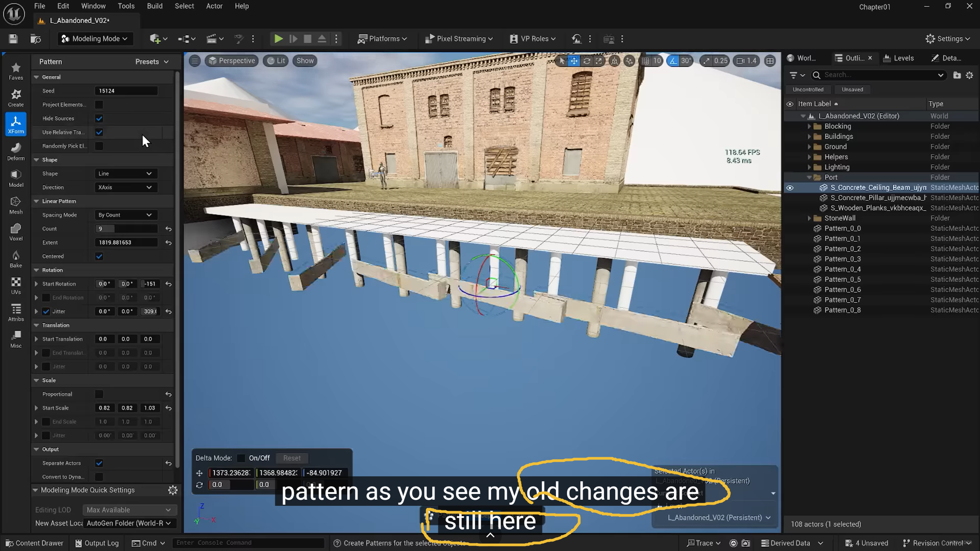
Task: Open Modeling Mode Quick Settings gear
Action: (173, 490)
